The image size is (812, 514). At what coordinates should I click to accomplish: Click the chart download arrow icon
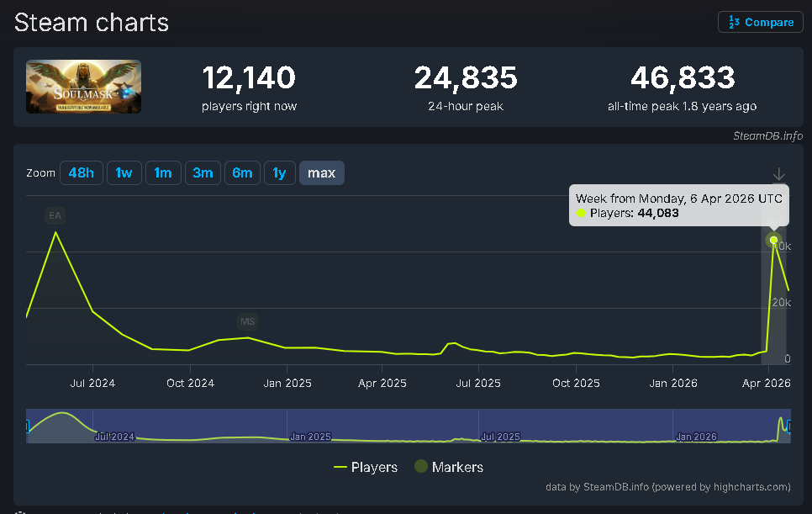click(x=779, y=174)
